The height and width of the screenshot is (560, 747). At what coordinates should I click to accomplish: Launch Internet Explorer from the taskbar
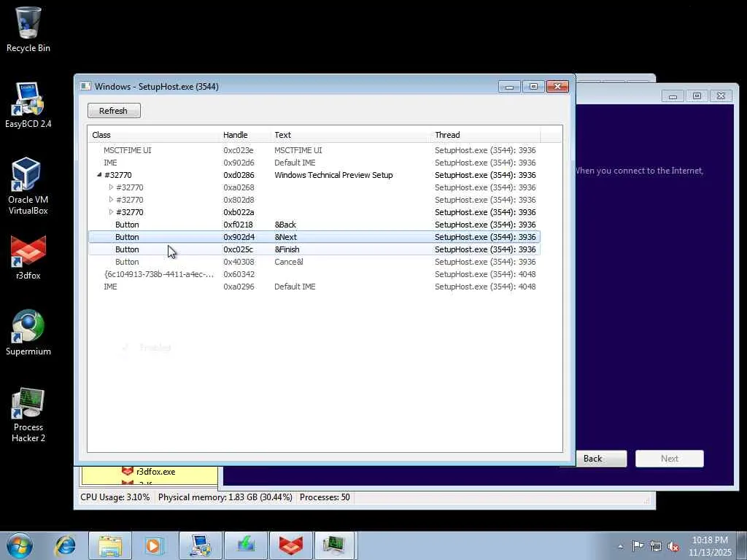65,545
